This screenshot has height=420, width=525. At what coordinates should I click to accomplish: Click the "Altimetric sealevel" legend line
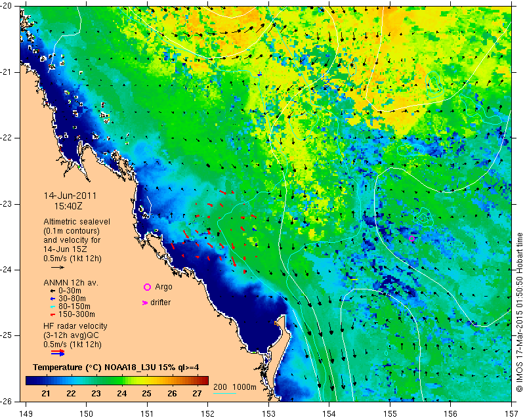coord(77,222)
